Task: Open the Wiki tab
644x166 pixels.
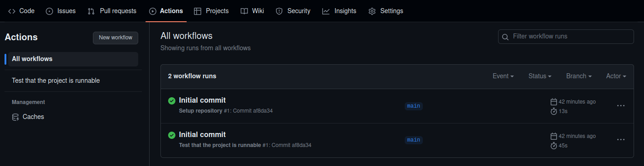Action: pos(252,11)
